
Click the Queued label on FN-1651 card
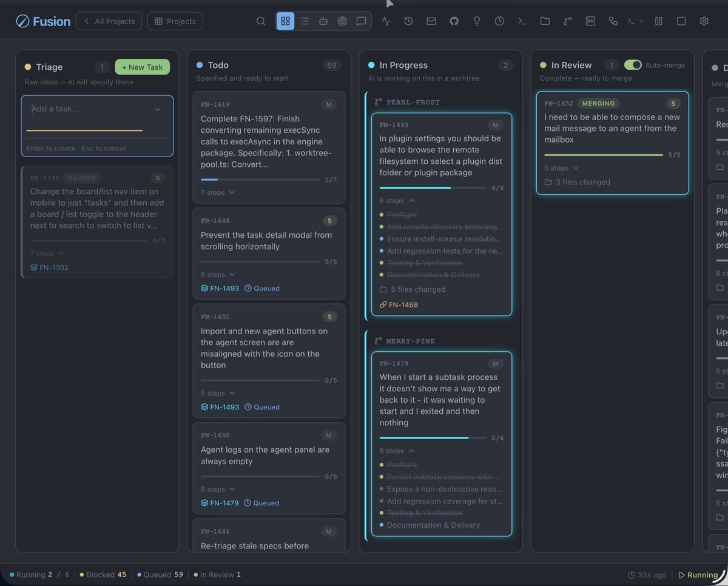click(x=262, y=407)
